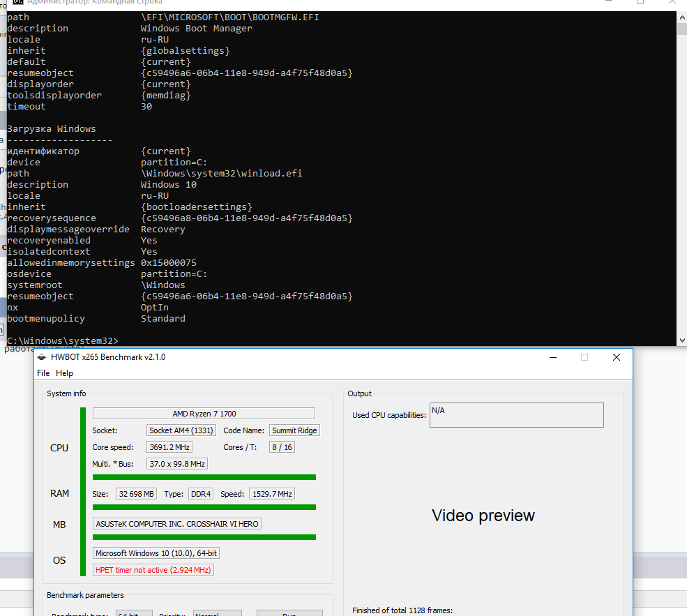Image resolution: width=687 pixels, height=616 pixels.
Task: Click the 8 / 16 cores field
Action: pyautogui.click(x=282, y=447)
